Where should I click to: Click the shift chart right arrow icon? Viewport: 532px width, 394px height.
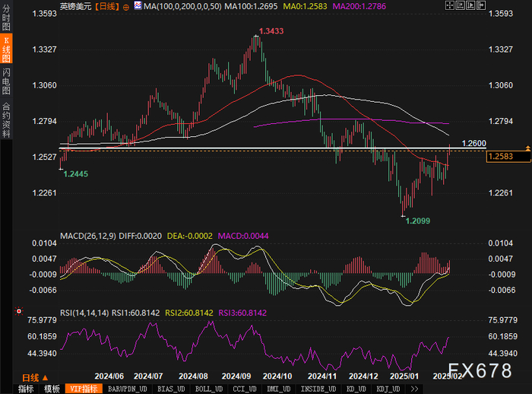coord(481,5)
